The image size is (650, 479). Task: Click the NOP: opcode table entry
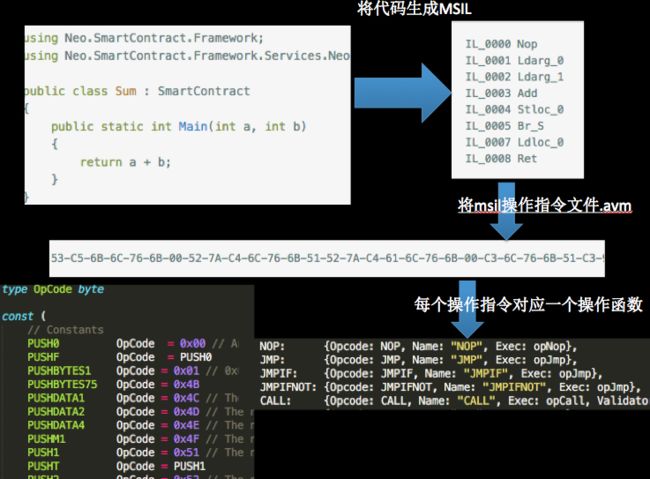point(418,347)
